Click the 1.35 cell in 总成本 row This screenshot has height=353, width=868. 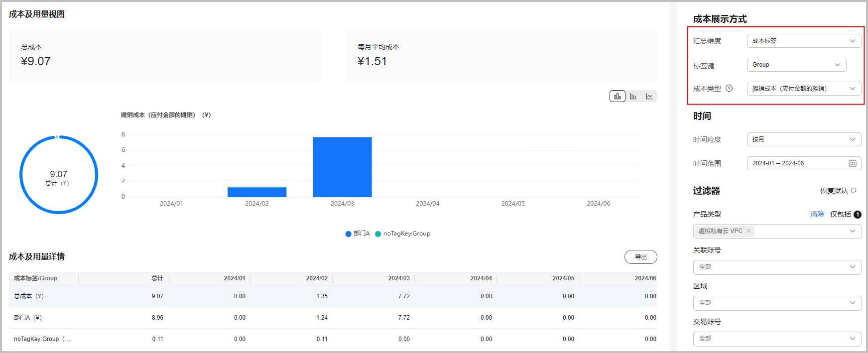point(322,296)
